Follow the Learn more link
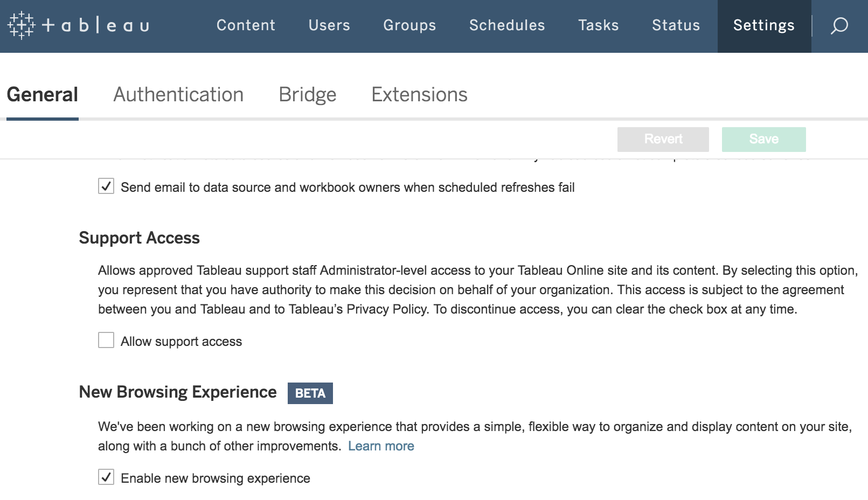This screenshot has width=868, height=500. [x=381, y=446]
